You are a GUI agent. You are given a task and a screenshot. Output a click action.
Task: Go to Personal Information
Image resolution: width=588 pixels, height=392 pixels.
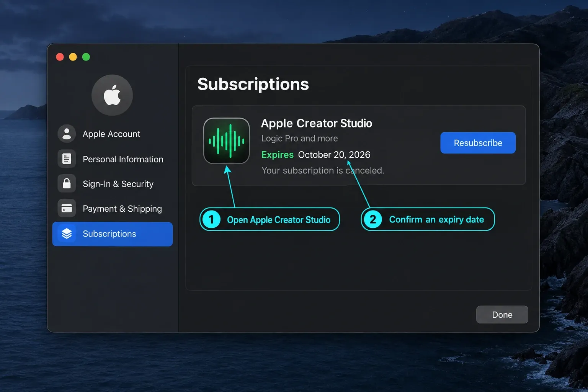[113, 159]
